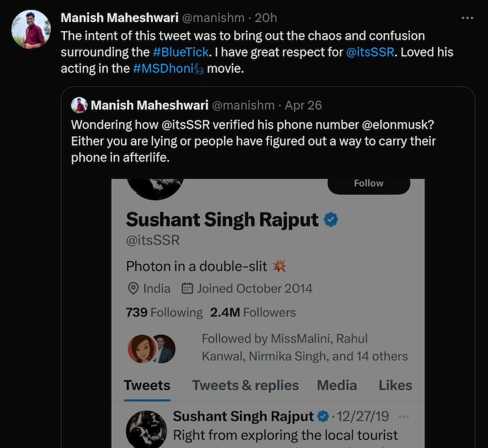This screenshot has width=488, height=448.
Task: Click the mutual followers avatar pair
Action: click(x=152, y=349)
